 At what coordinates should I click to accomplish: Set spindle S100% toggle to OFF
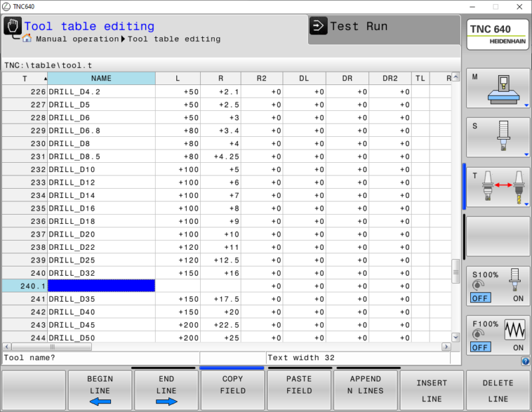click(481, 298)
